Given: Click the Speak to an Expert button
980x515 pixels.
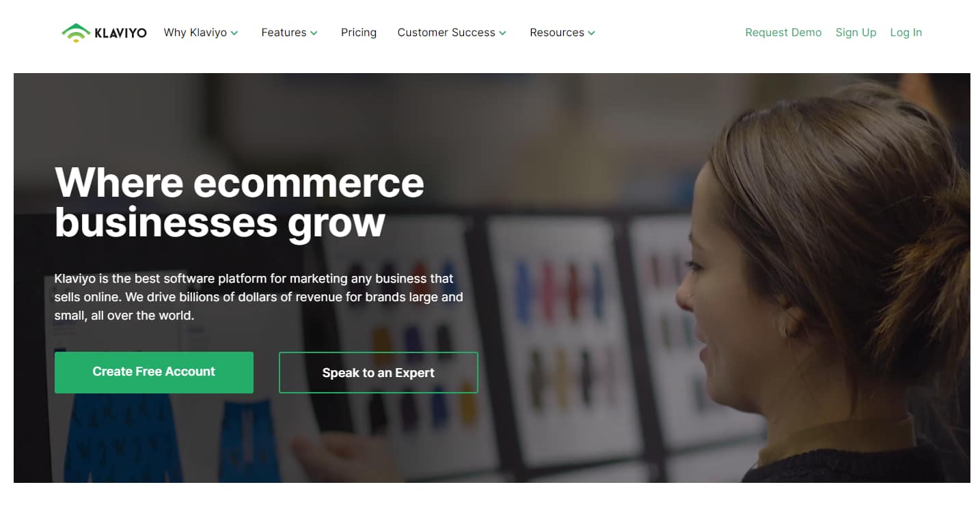Looking at the screenshot, I should (x=379, y=372).
